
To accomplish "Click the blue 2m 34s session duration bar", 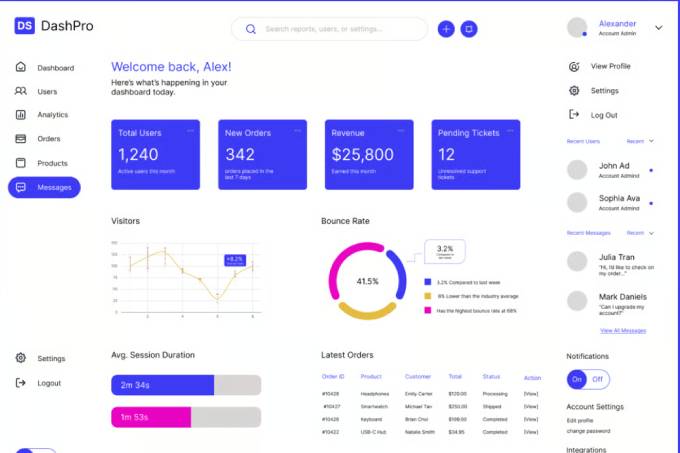I will pos(162,385).
